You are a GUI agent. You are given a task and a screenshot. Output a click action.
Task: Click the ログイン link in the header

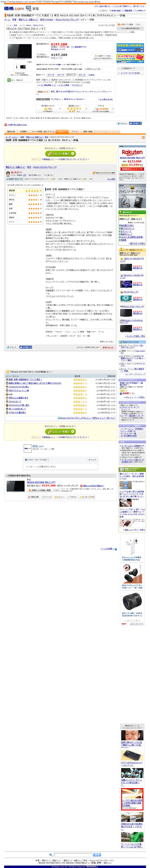(x=104, y=10)
